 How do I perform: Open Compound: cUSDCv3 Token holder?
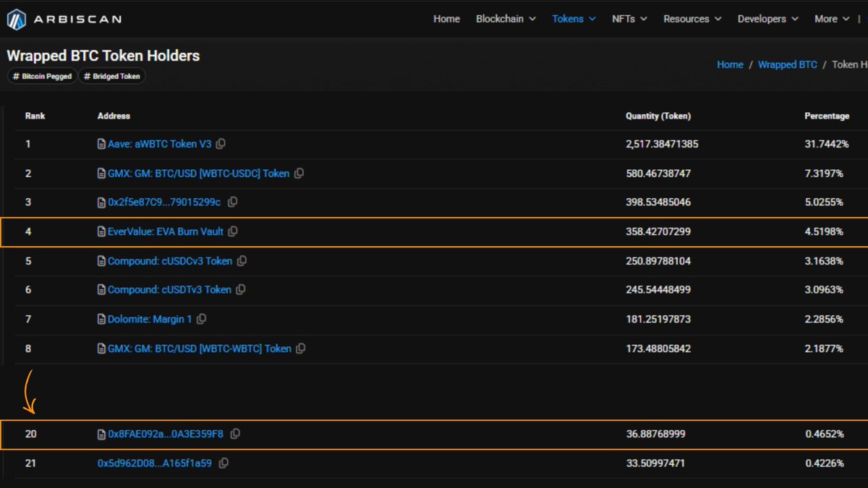(x=170, y=261)
